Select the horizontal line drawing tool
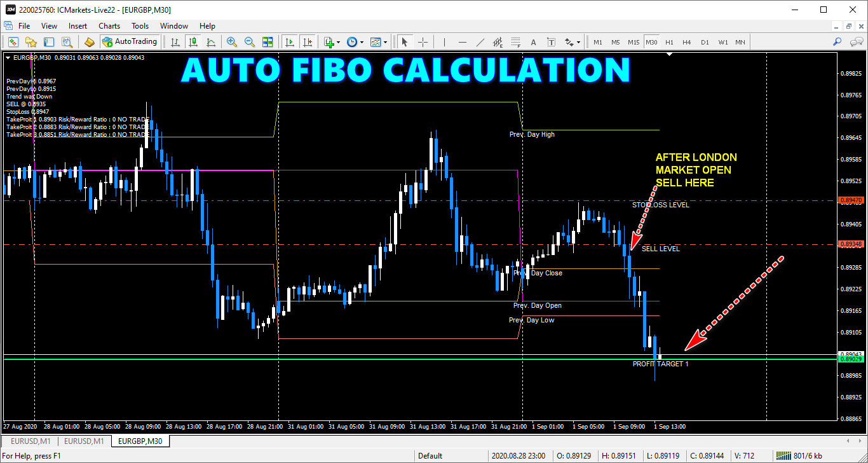 point(463,42)
